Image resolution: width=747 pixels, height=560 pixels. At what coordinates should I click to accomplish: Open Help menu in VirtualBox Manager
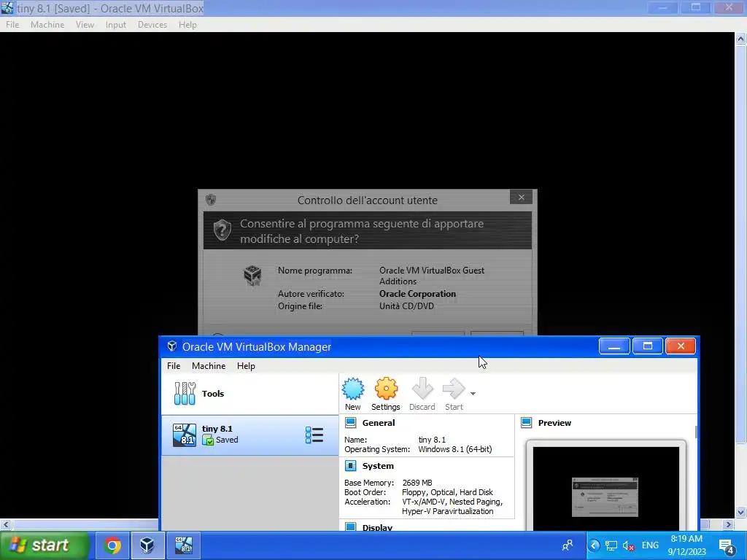point(246,366)
